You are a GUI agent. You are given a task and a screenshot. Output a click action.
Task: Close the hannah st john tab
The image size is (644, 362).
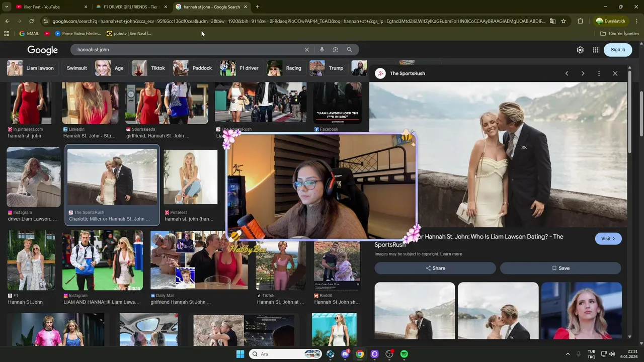(246, 7)
